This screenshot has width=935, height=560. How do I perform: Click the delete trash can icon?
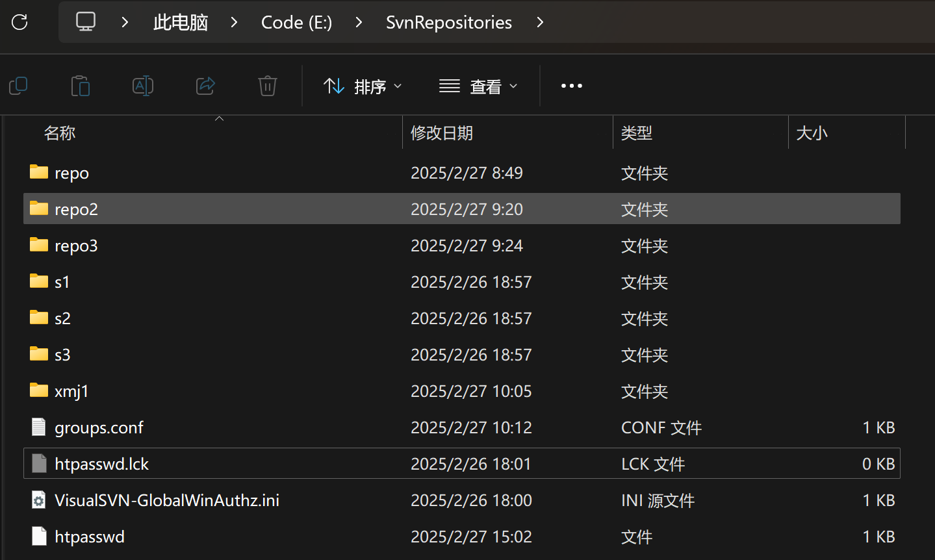point(268,86)
